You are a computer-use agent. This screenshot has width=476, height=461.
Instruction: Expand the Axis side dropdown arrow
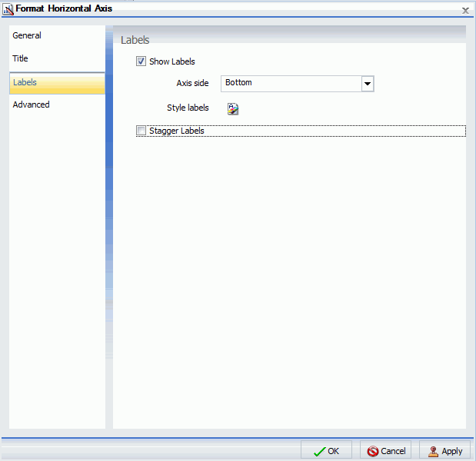[x=368, y=84]
